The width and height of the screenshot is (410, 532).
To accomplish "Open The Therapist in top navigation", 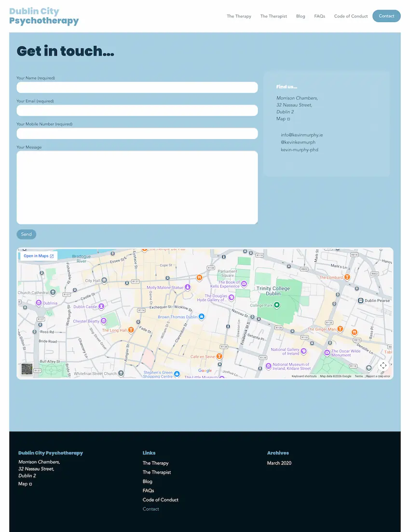I will pos(273,16).
